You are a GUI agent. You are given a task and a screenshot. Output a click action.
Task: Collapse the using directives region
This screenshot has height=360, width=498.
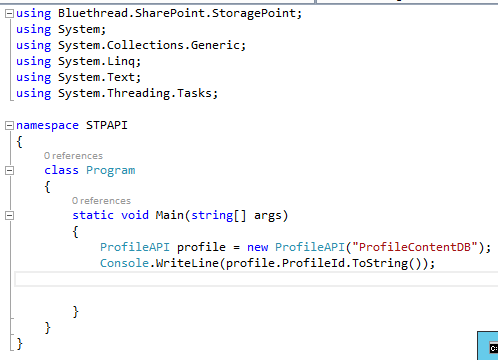[9, 14]
